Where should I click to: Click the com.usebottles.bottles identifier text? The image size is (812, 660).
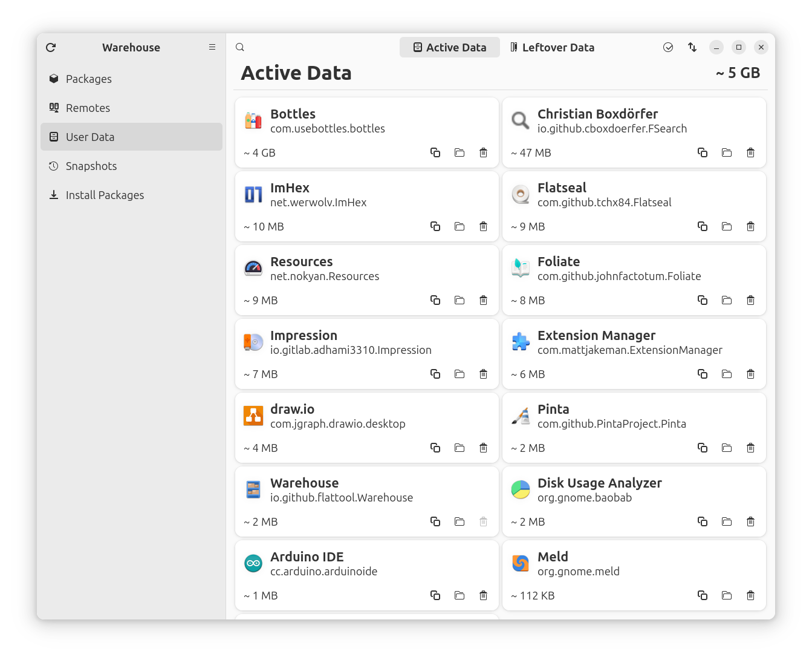[x=328, y=129]
